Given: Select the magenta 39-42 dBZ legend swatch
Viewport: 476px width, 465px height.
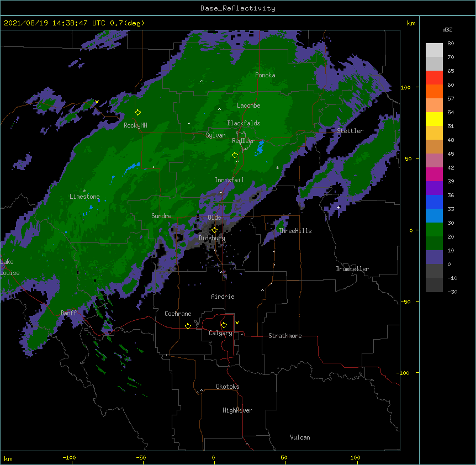Looking at the screenshot, I should click(x=434, y=174).
